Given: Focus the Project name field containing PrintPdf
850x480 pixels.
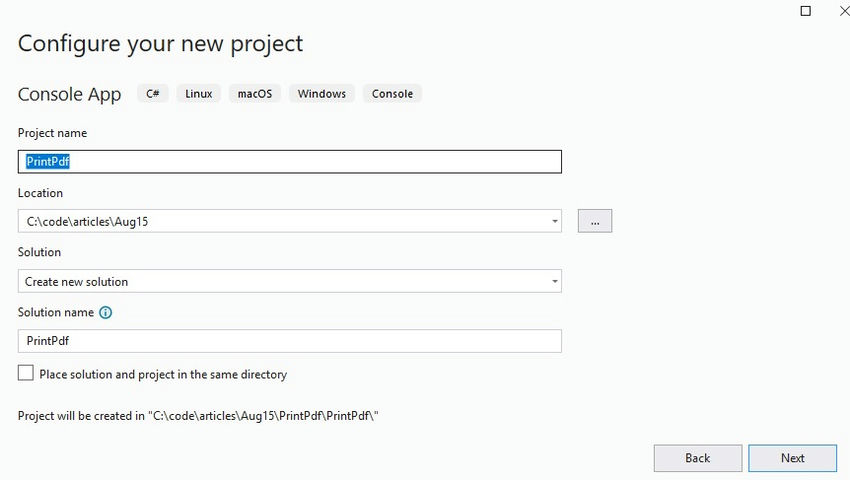Looking at the screenshot, I should point(289,162).
